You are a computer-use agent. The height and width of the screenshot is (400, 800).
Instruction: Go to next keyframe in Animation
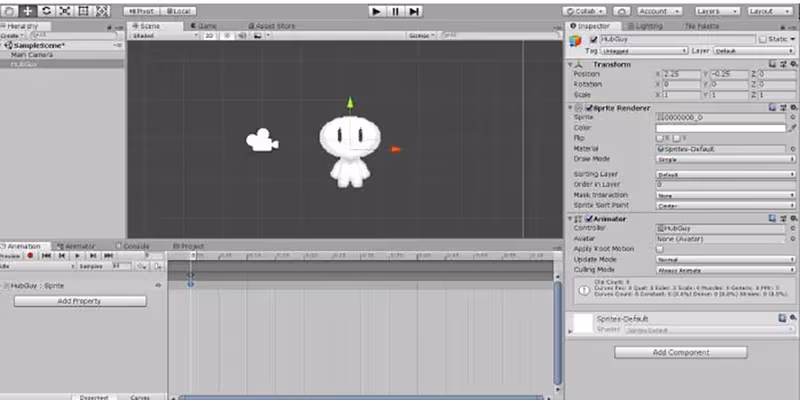(x=93, y=256)
